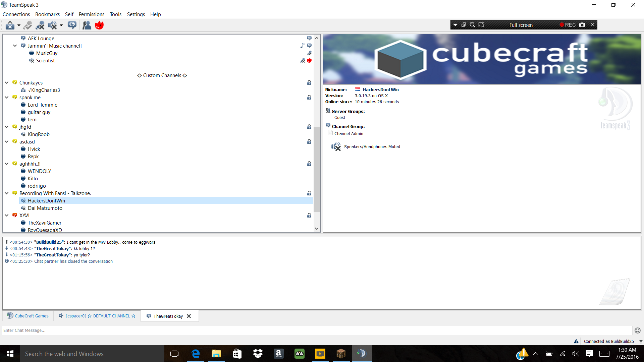
Task: Select user Lord_Temmie
Action: click(42, 105)
